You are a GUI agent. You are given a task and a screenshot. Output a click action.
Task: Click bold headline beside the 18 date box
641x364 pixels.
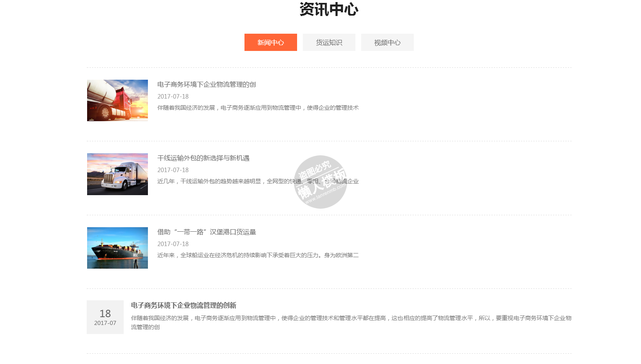(183, 305)
